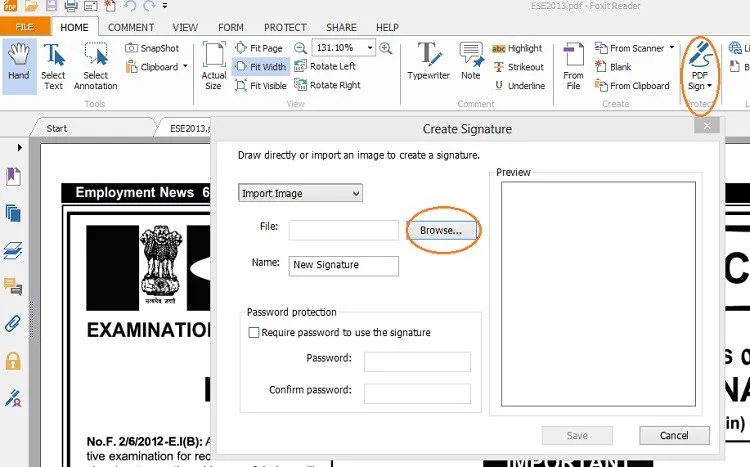Viewport: 750px width, 467px height.
Task: Open the attachments panel paperclip icon
Action: pos(13,323)
